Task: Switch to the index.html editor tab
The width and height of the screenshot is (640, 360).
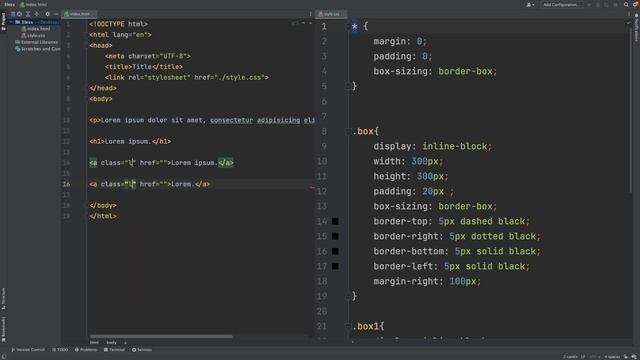Action: coord(78,14)
